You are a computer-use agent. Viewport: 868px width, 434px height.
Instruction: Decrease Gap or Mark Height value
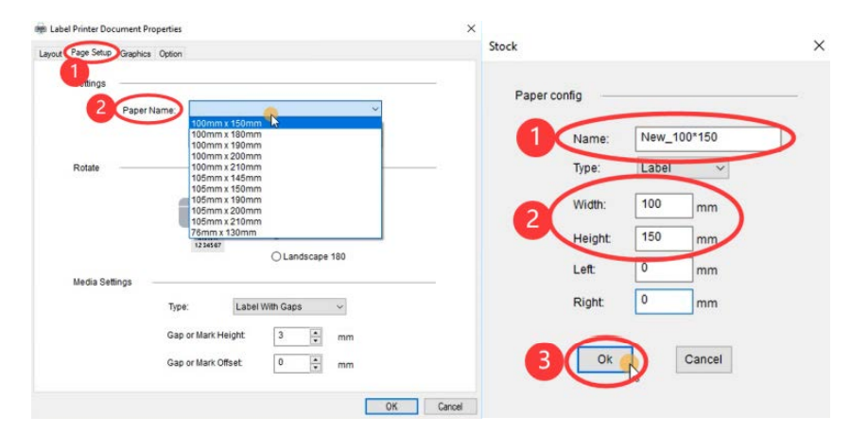tap(316, 341)
